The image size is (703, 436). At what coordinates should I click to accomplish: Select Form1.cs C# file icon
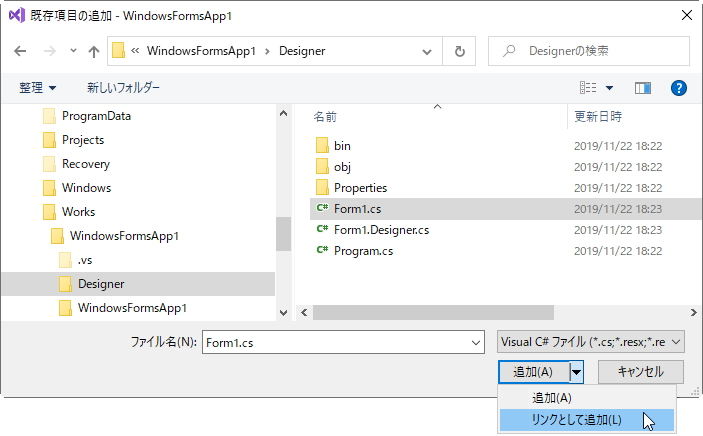[x=322, y=208]
